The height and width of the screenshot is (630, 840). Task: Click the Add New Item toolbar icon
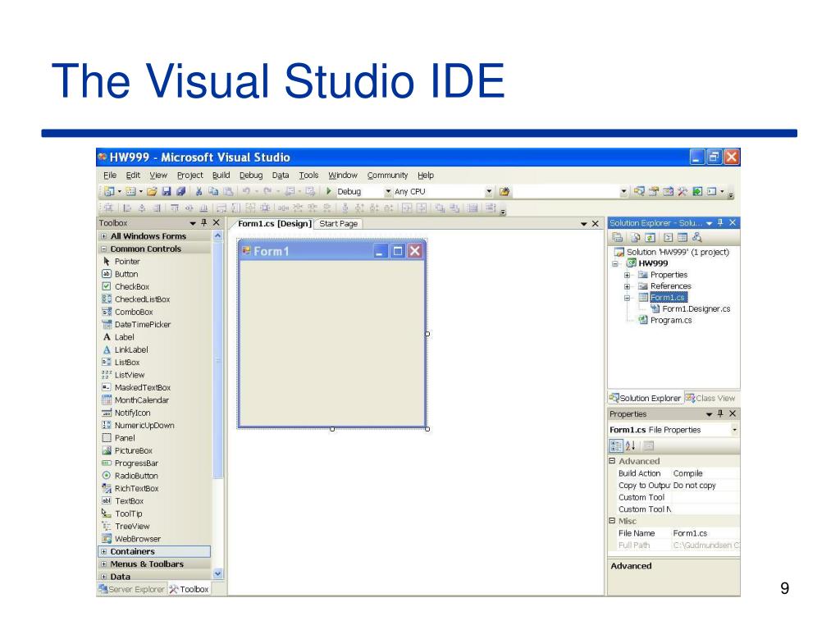(130, 191)
